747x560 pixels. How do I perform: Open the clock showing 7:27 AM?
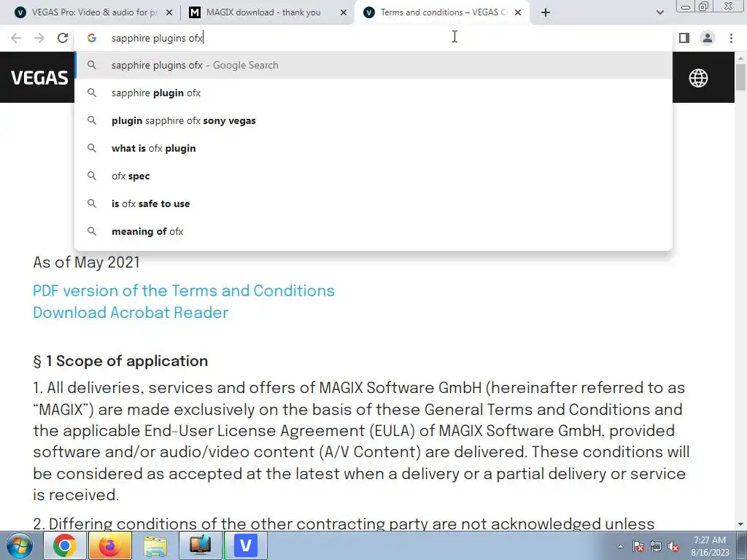coord(710,546)
